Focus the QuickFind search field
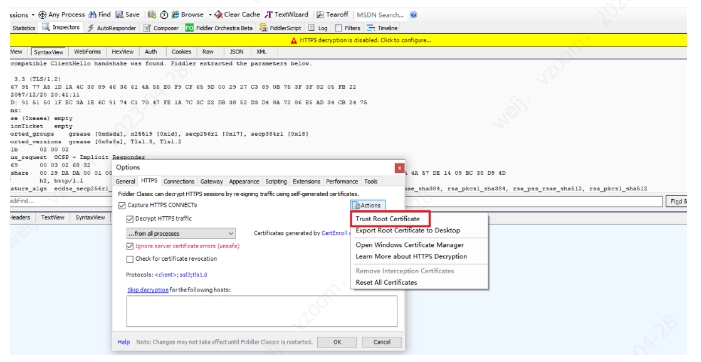 (x=336, y=201)
